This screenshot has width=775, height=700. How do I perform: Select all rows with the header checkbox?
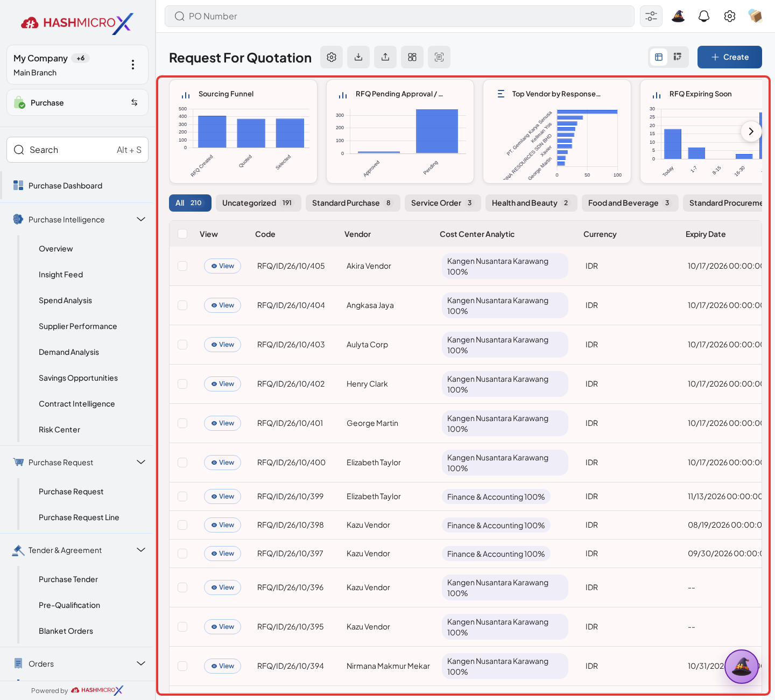click(182, 234)
